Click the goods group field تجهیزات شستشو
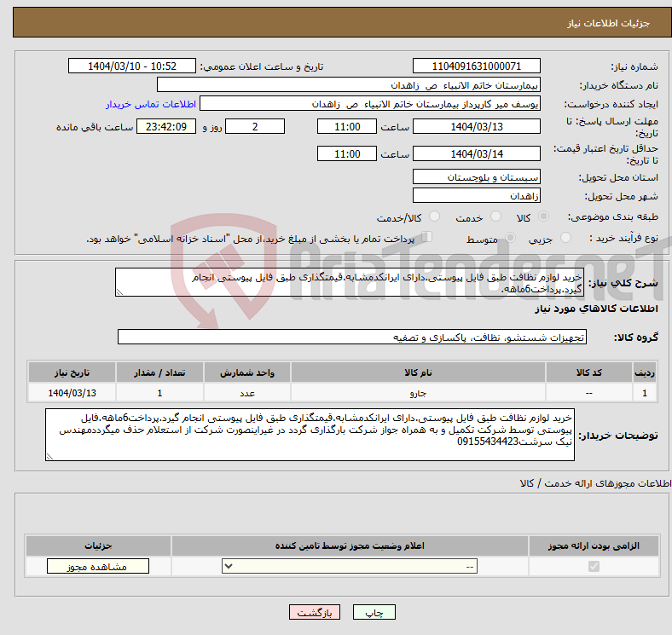 [x=352, y=337]
